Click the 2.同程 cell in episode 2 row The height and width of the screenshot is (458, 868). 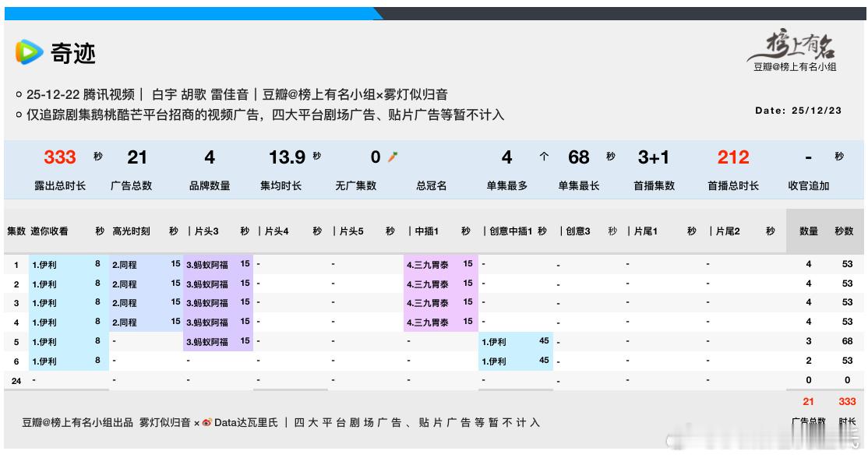(146, 284)
